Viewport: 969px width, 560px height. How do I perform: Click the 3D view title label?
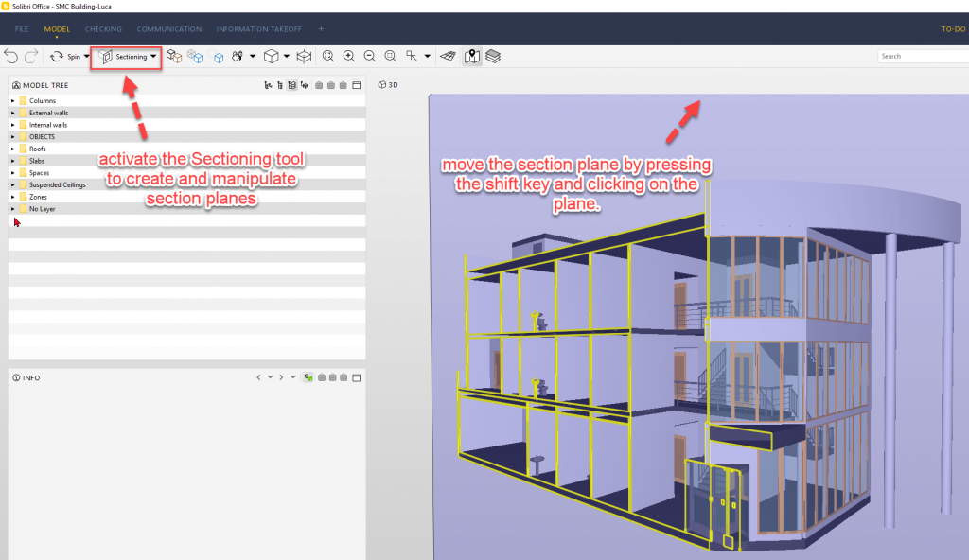[x=393, y=85]
